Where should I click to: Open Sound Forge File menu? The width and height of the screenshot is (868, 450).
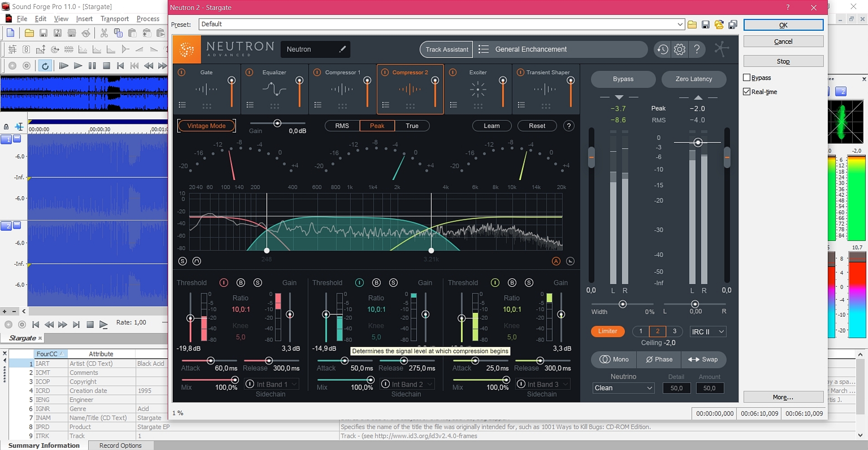[22, 19]
